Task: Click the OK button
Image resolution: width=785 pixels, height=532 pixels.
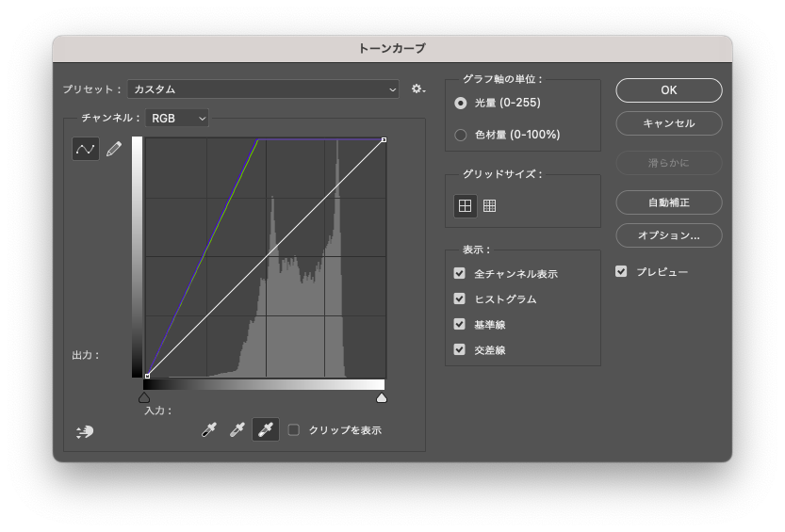Action: (x=669, y=90)
